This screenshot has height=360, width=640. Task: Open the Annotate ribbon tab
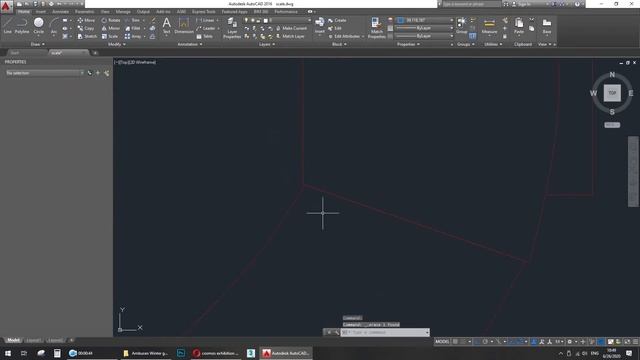(60, 12)
